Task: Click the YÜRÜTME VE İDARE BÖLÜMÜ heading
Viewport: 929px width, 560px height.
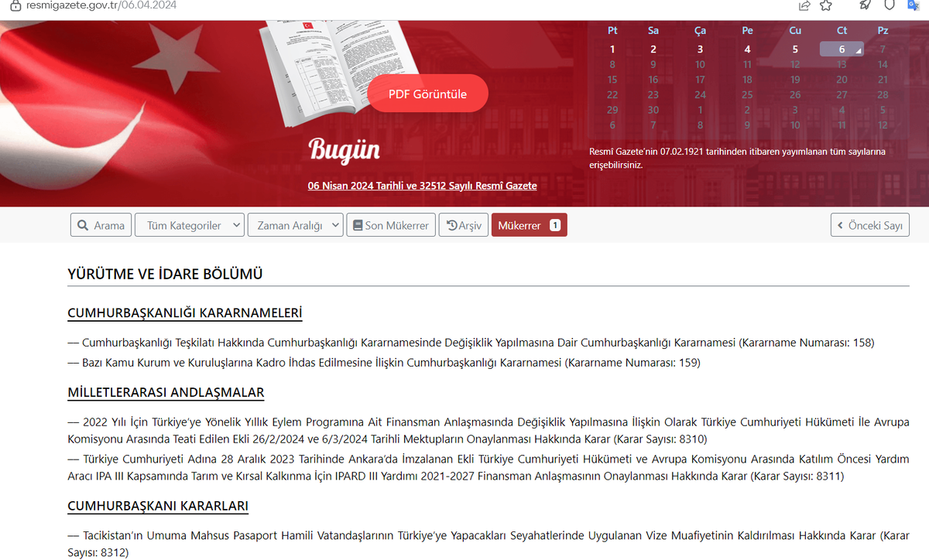Action: pyautogui.click(x=166, y=274)
